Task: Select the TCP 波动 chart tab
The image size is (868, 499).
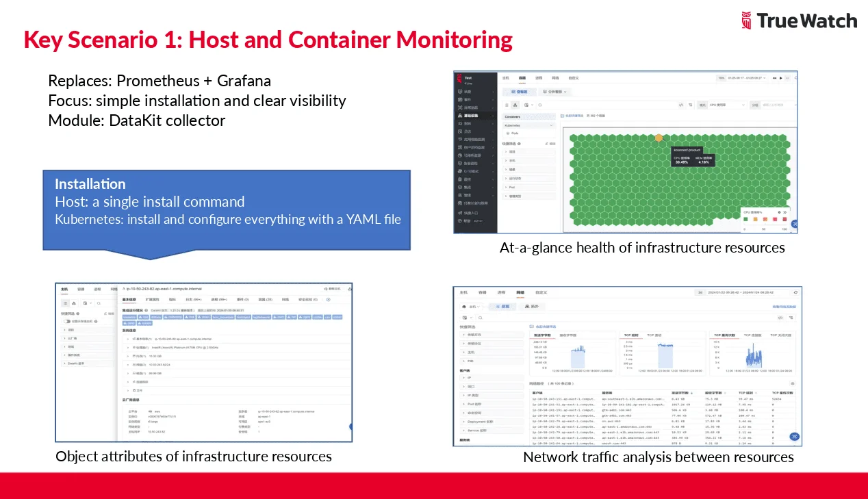Action: (654, 335)
